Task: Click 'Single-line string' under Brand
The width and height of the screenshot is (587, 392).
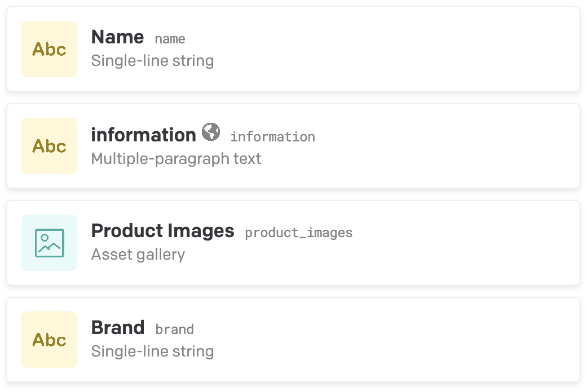Action: click(x=152, y=351)
